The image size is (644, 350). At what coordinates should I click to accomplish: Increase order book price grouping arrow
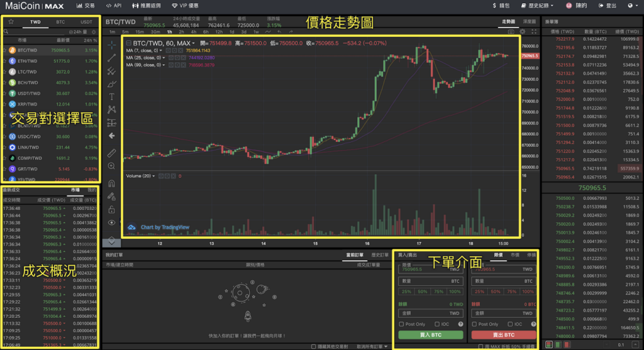click(635, 345)
